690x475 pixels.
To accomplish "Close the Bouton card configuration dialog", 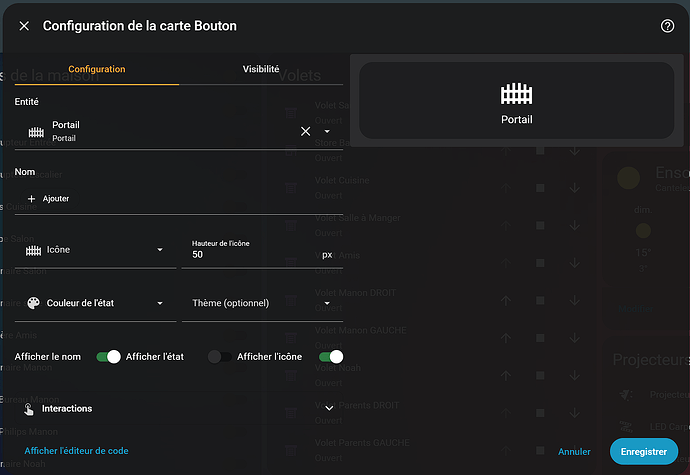I will 24,26.
